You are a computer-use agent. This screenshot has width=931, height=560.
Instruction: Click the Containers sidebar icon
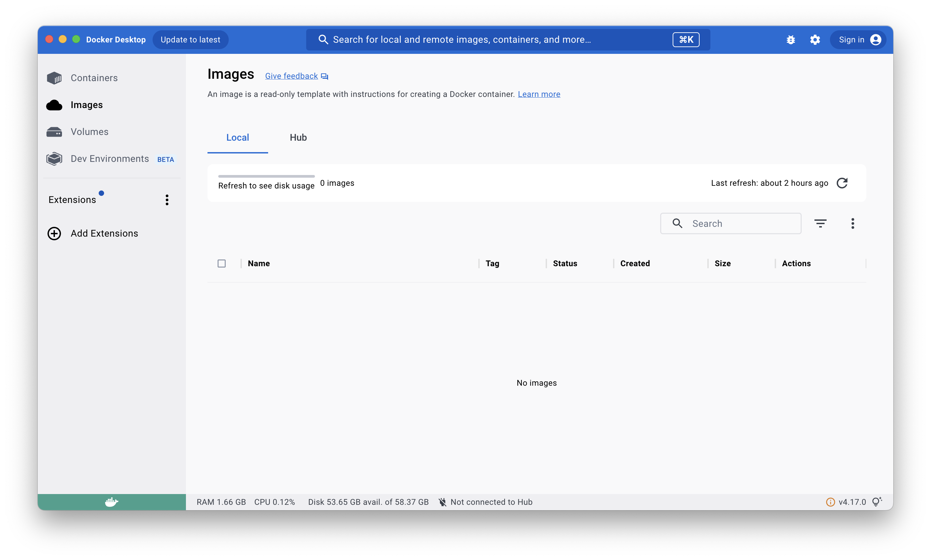tap(54, 78)
